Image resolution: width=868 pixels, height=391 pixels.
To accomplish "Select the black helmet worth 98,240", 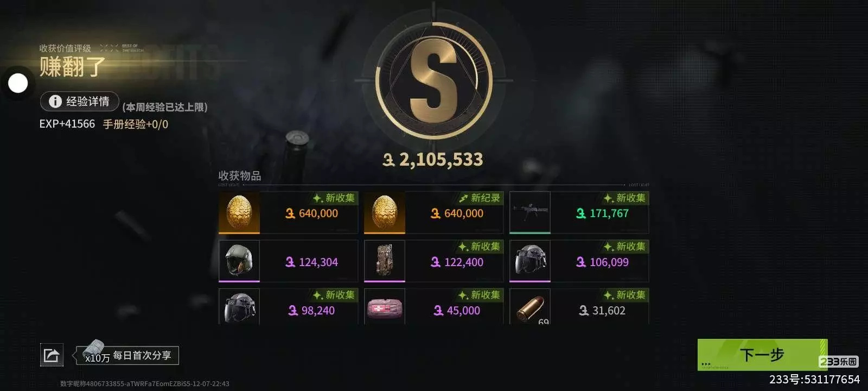I will pos(288,307).
